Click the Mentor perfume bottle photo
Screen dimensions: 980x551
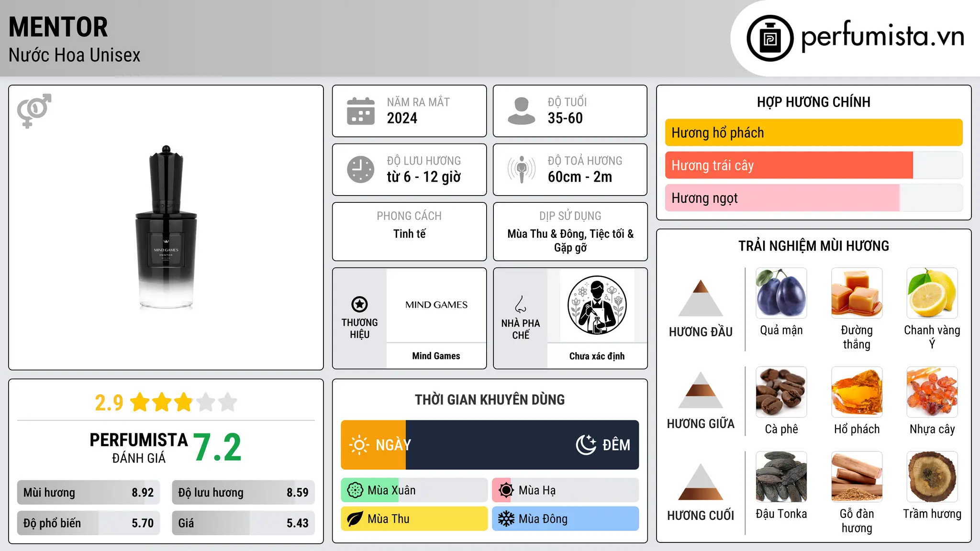point(166,228)
